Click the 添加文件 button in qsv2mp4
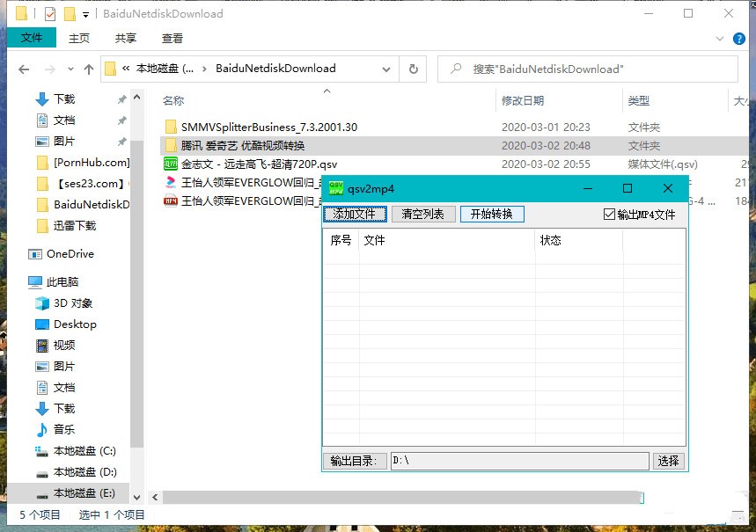The width and height of the screenshot is (756, 532). click(x=355, y=214)
